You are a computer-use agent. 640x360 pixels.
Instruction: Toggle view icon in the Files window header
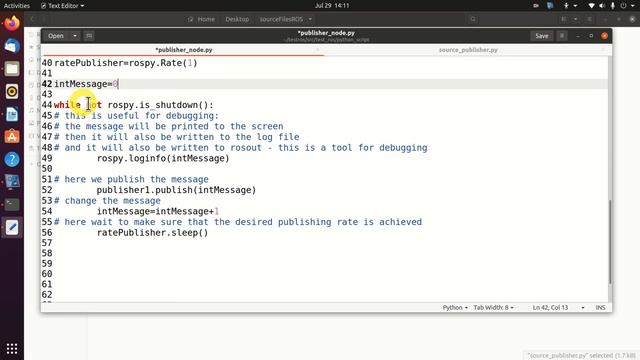pyautogui.click(x=564, y=19)
